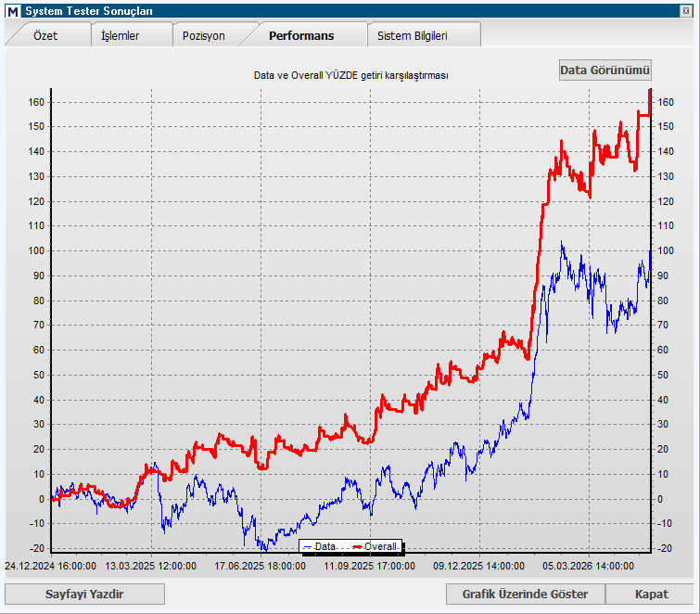Click the 05.03.2026 14:00:00 date label
Image resolution: width=700 pixels, height=614 pixels.
coord(589,566)
